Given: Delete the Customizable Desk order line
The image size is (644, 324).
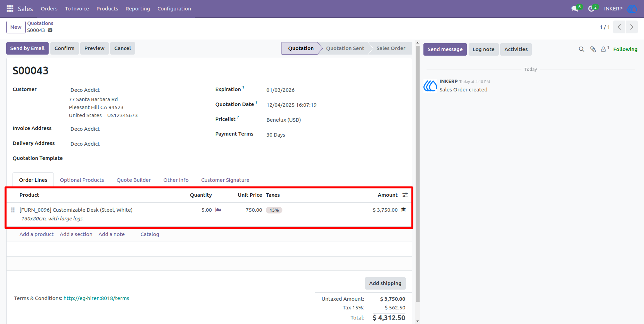Looking at the screenshot, I should (404, 210).
